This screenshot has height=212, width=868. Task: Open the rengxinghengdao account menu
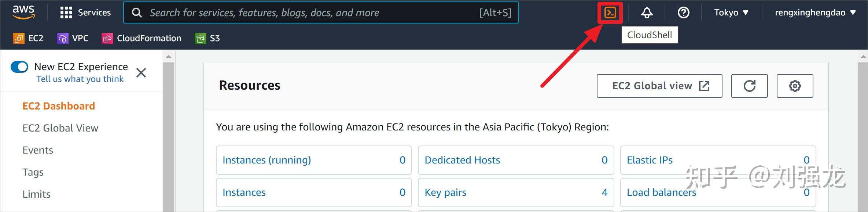(814, 12)
